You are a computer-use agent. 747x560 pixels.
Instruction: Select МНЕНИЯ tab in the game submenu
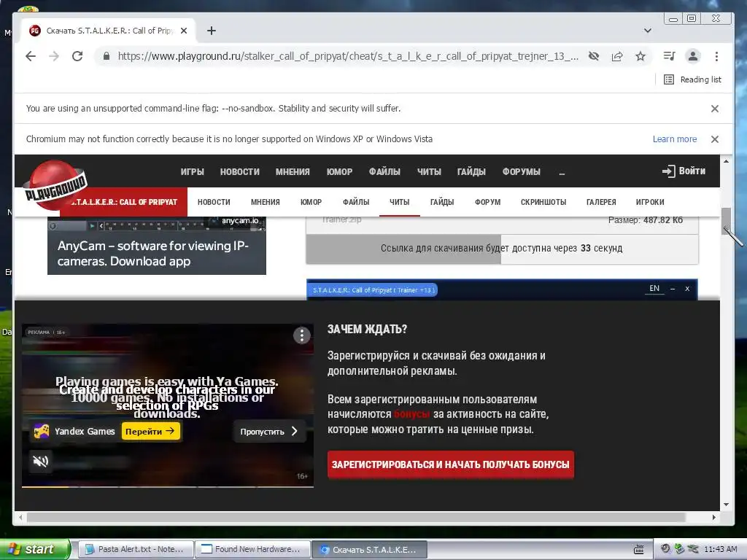tap(266, 202)
